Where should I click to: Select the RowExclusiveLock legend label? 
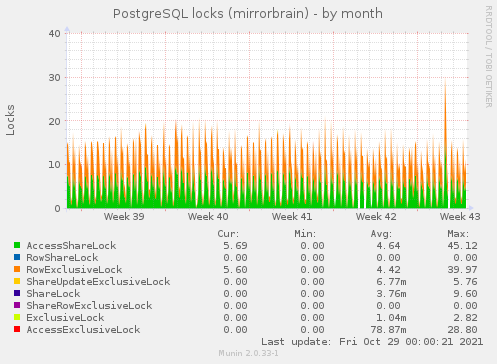tap(74, 270)
